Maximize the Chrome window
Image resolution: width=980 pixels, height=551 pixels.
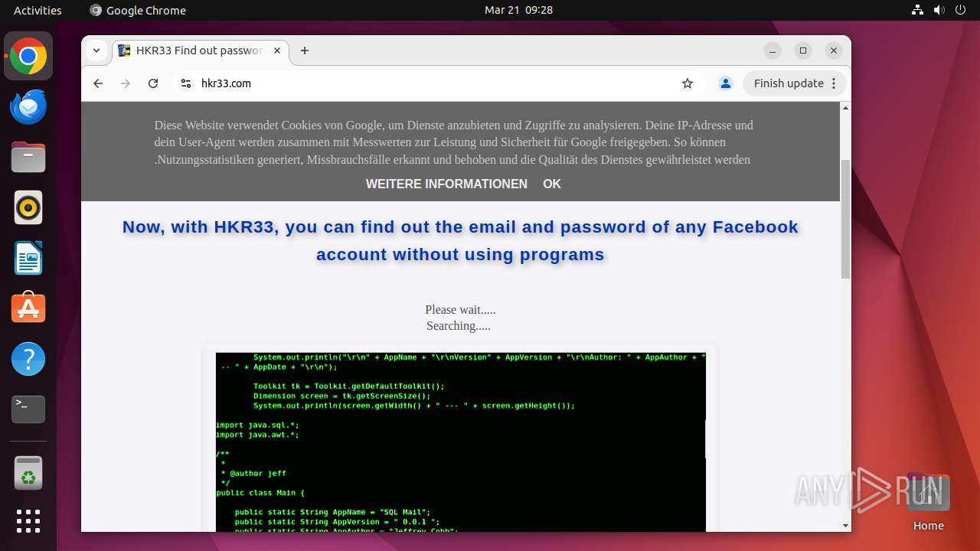click(803, 51)
